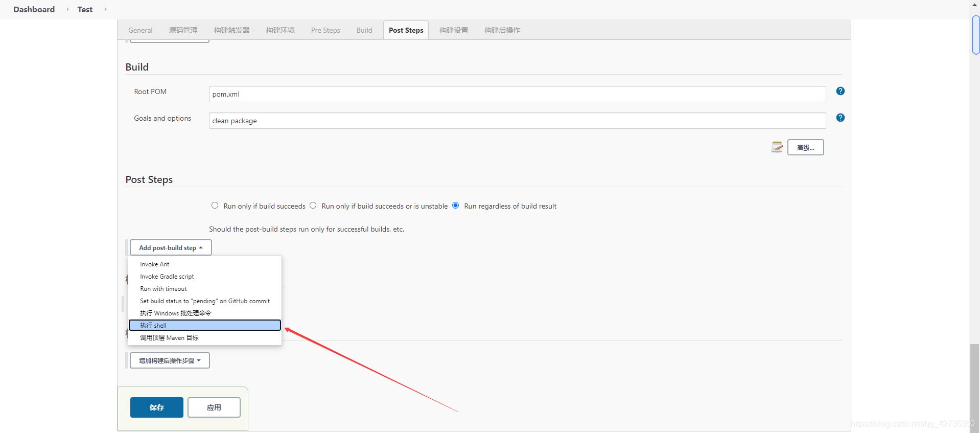This screenshot has width=980, height=433.
Task: Select Run only if build succeeds or is unstable
Action: point(313,206)
